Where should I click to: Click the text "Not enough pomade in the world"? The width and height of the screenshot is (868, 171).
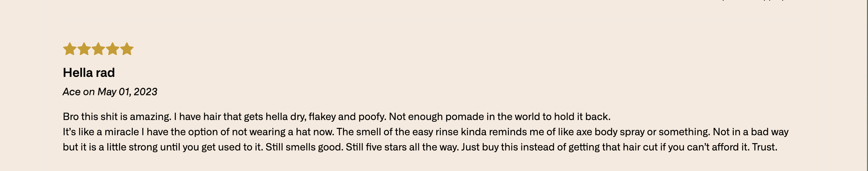coord(464,117)
